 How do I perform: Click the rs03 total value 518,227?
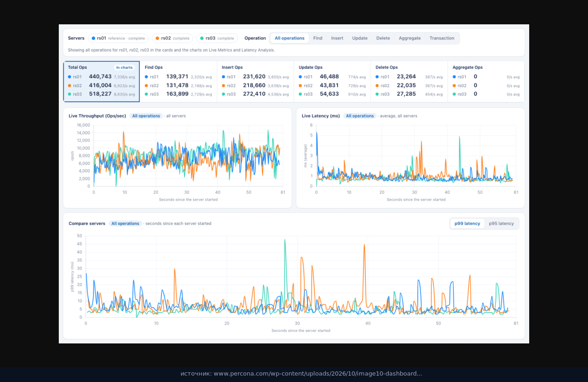(100, 94)
